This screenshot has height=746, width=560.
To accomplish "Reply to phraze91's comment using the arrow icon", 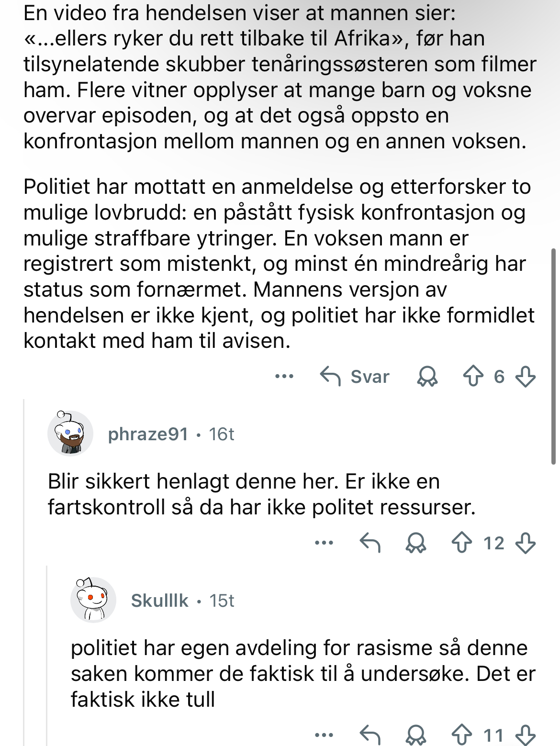I will click(370, 543).
